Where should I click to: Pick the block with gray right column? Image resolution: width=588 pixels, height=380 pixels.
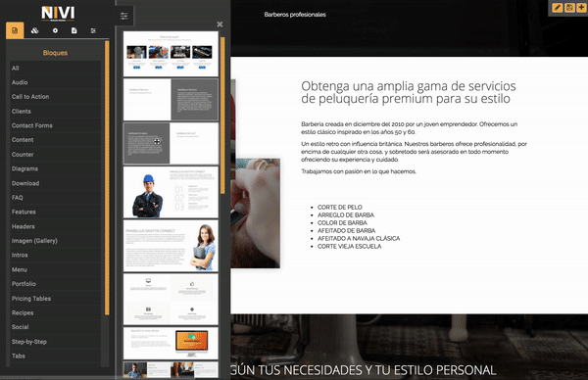click(x=171, y=99)
